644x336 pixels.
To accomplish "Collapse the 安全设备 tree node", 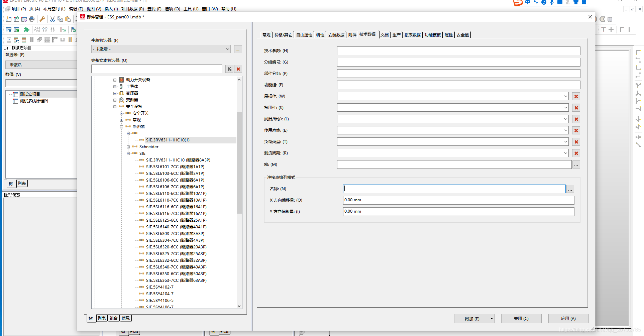I will point(115,107).
